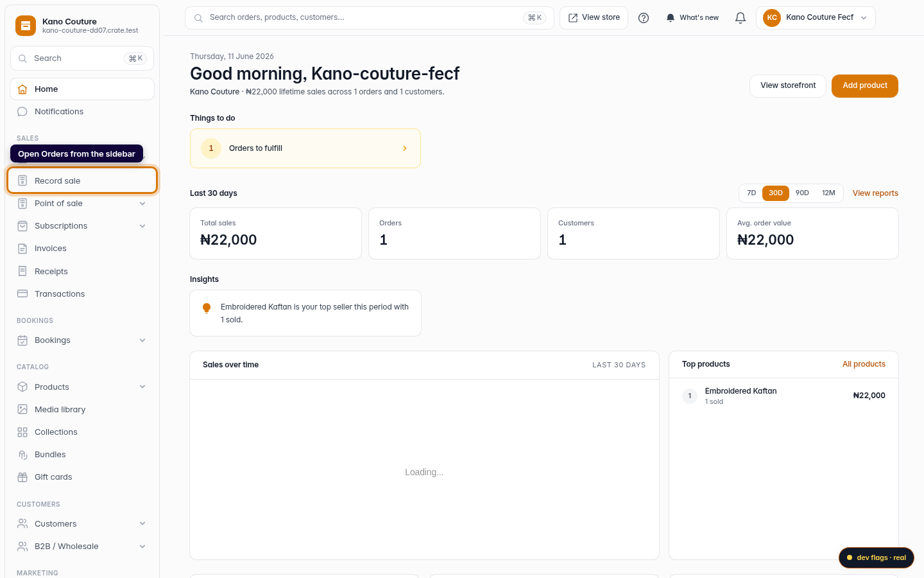The height and width of the screenshot is (578, 924).
Task: Open Home from the sidebar
Action: (82, 89)
